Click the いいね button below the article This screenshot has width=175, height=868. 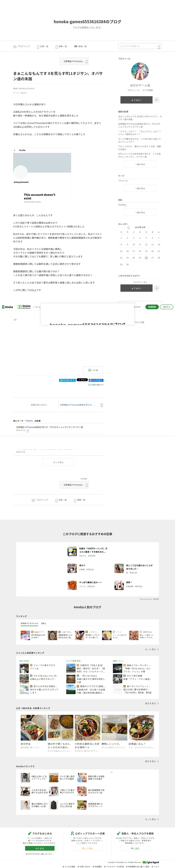93,370
